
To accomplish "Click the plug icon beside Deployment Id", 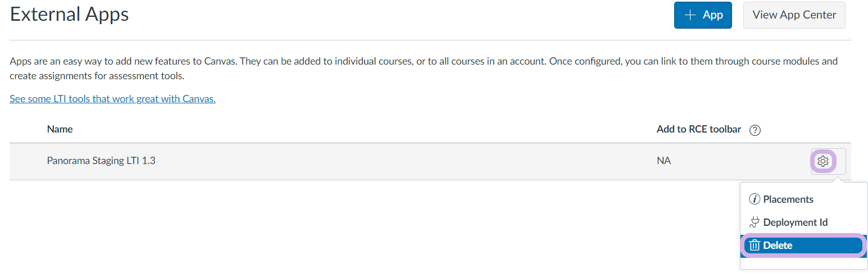I will tap(755, 222).
